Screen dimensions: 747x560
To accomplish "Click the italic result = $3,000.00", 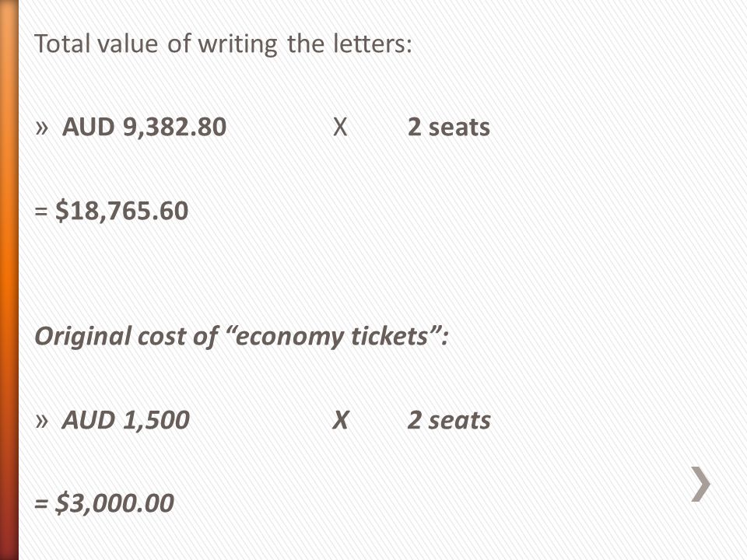I will pyautogui.click(x=104, y=503).
